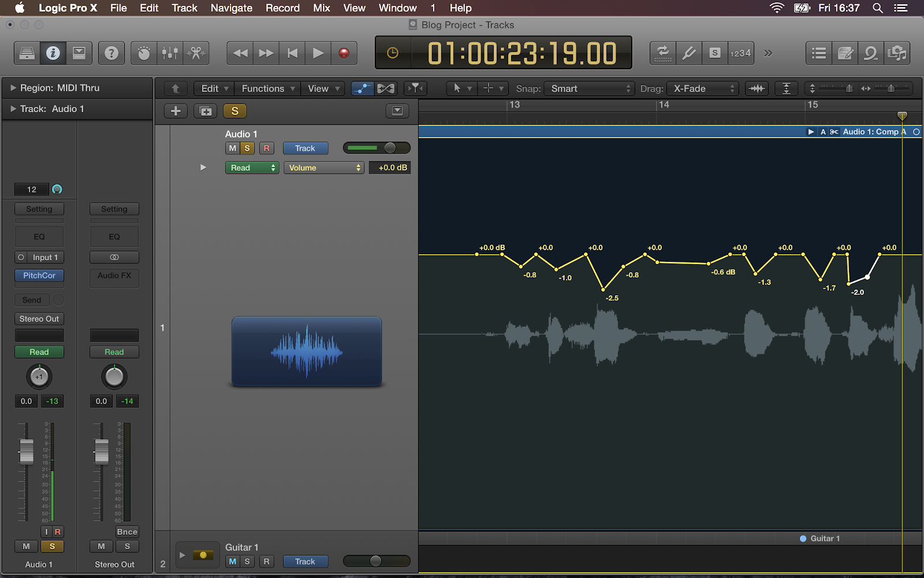
Task: Mute the Audio 1 track header
Action: pos(232,148)
